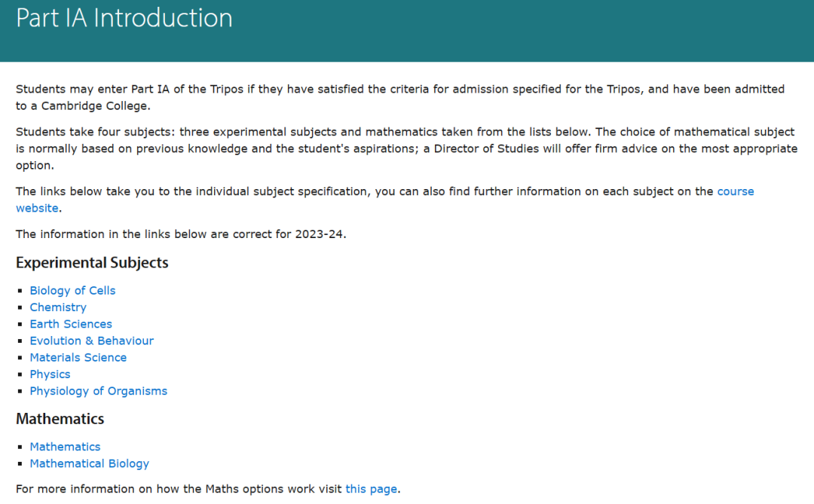Viewport: 814px width, 504px height.
Task: Open the Mathematics link in the bulleted list
Action: pos(65,447)
